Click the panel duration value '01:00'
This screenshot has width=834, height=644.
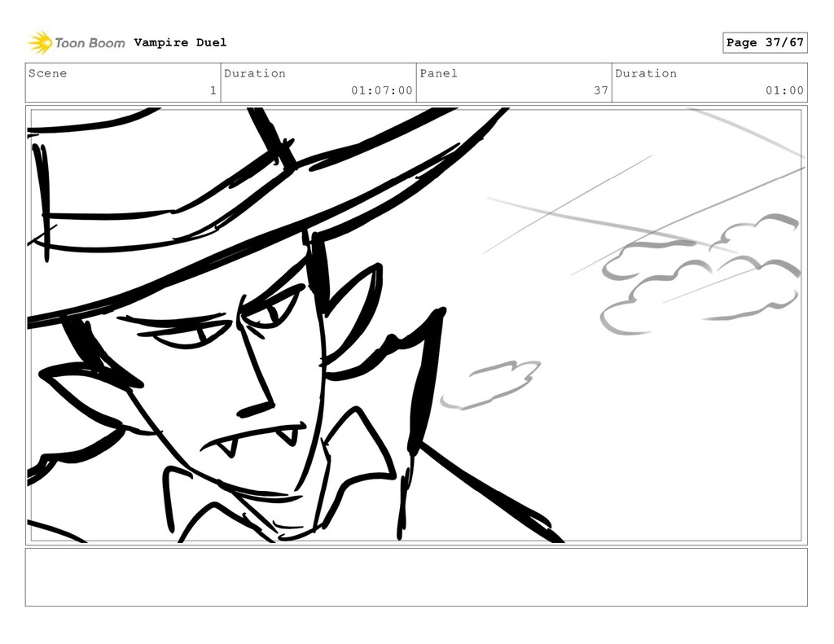[784, 90]
